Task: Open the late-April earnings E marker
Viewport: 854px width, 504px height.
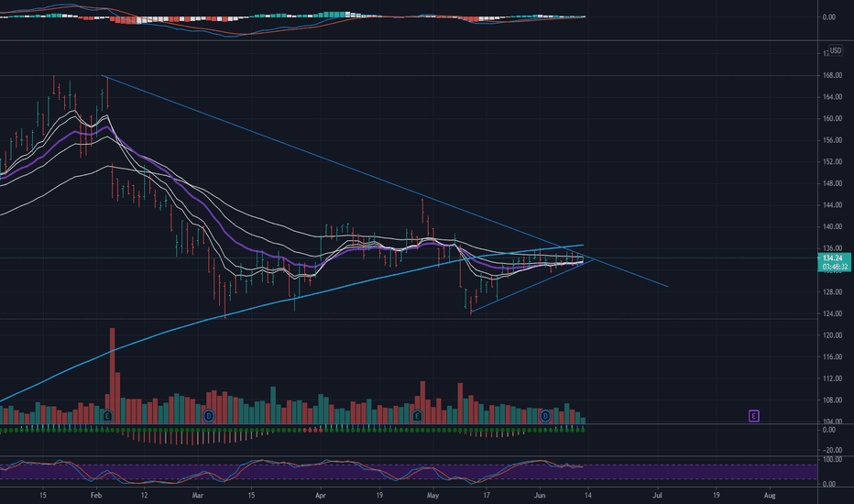Action: 417,416
